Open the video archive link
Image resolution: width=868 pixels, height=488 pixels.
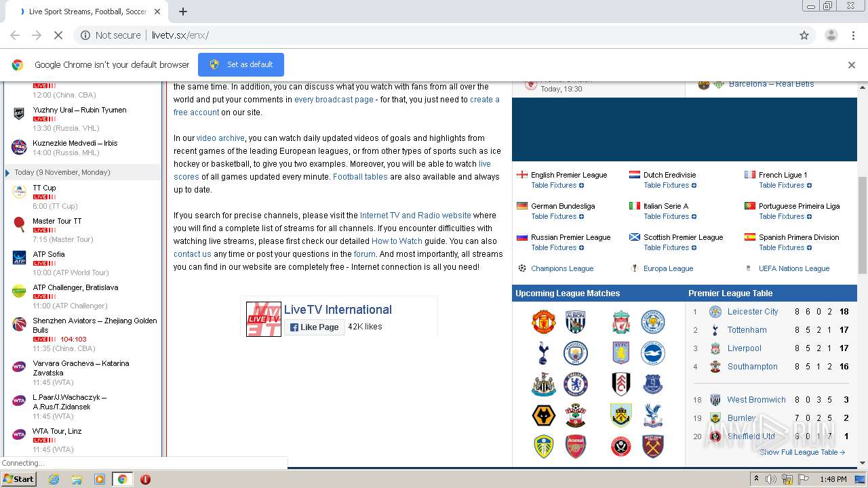pyautogui.click(x=220, y=138)
